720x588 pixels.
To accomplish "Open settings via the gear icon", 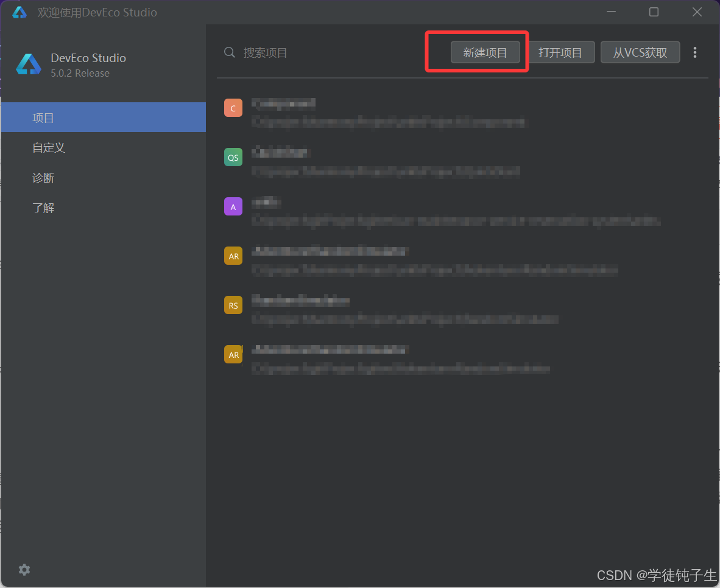I will 24,570.
